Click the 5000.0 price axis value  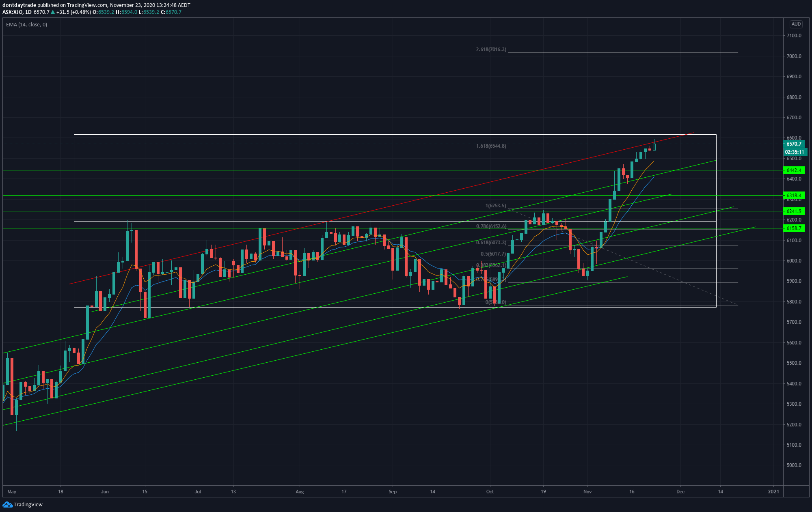794,465
